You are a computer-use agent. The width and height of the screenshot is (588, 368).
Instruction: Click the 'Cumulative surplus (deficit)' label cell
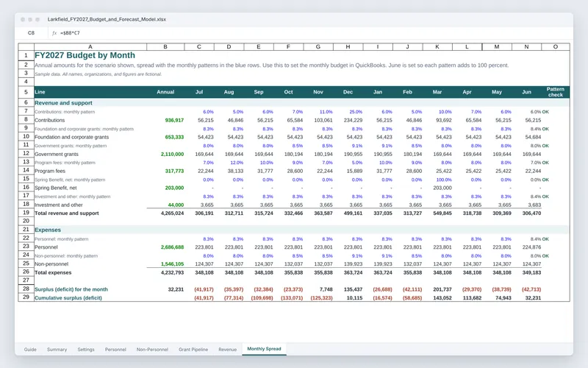[68, 298]
